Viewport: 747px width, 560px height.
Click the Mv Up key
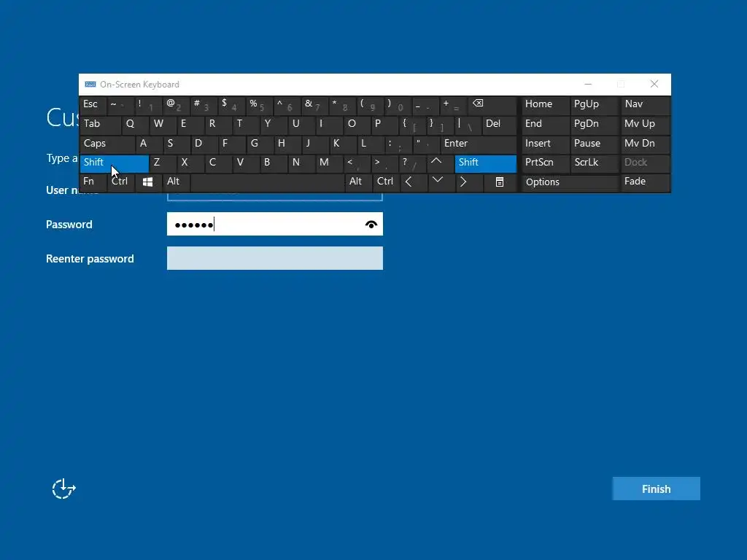point(646,124)
